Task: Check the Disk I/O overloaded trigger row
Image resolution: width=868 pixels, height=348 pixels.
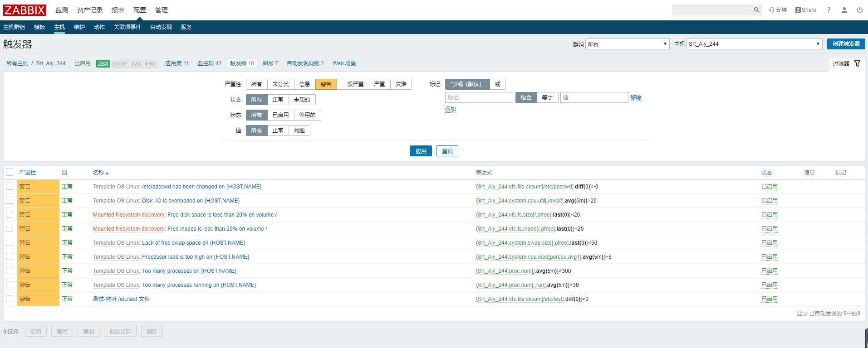Action: pos(10,200)
